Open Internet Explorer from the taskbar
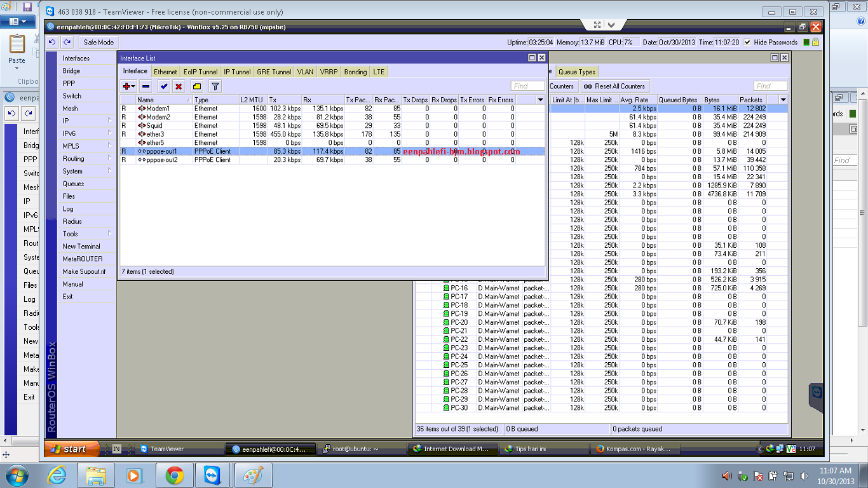This screenshot has width=868, height=488. click(x=57, y=475)
